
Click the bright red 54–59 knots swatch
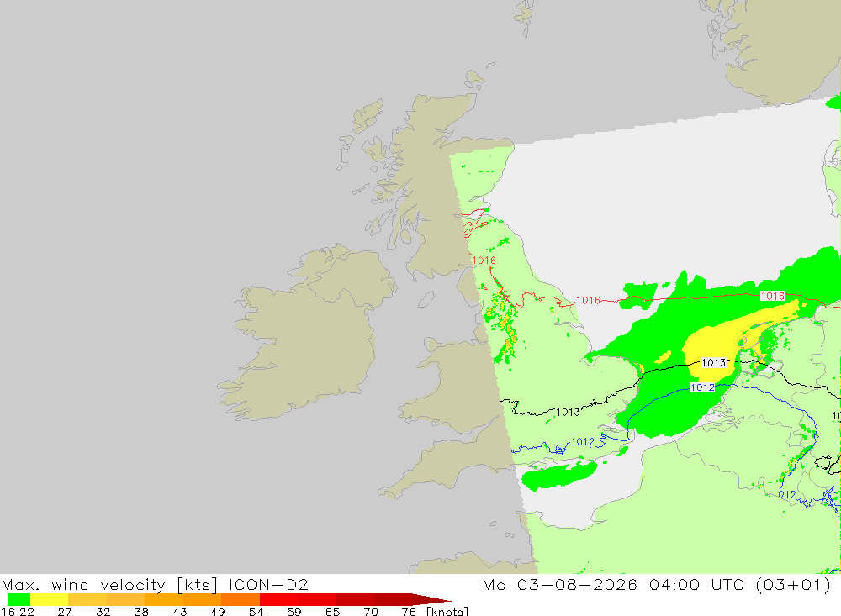(x=278, y=599)
